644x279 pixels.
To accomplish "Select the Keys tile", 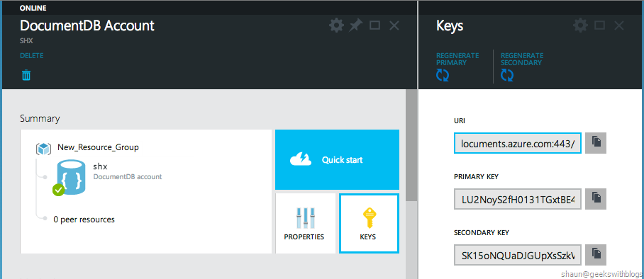I will (x=369, y=223).
